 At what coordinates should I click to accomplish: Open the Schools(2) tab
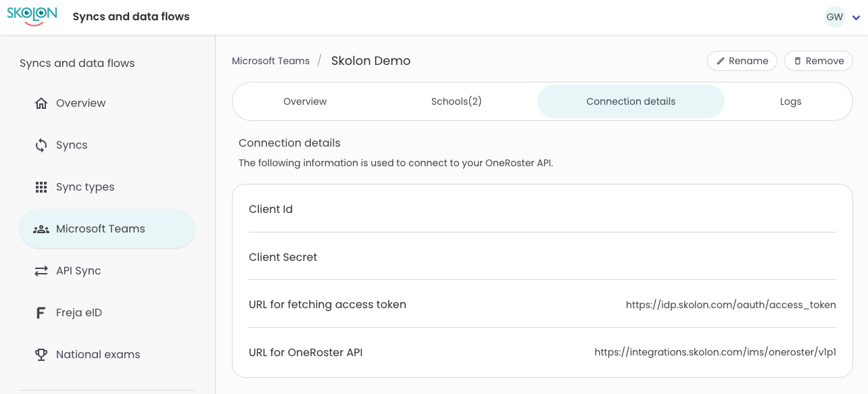point(456,101)
